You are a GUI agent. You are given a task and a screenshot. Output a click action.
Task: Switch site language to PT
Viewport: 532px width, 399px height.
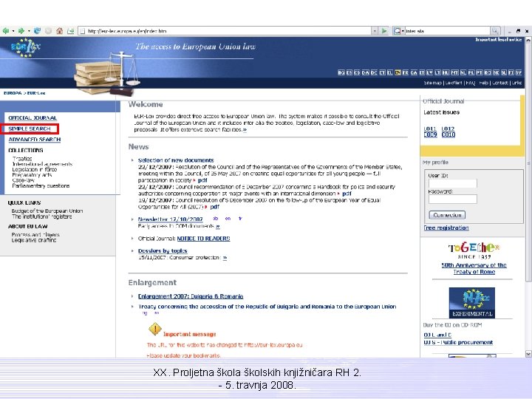click(479, 72)
